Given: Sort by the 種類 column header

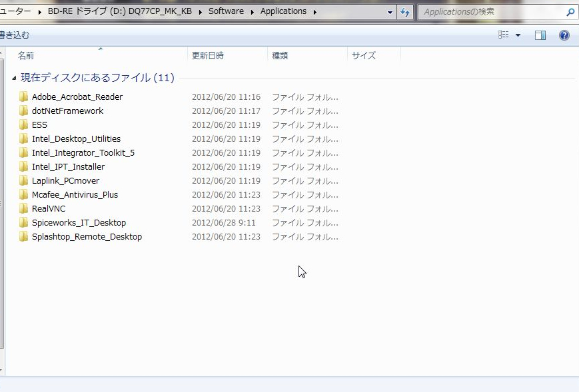Looking at the screenshot, I should tap(280, 56).
